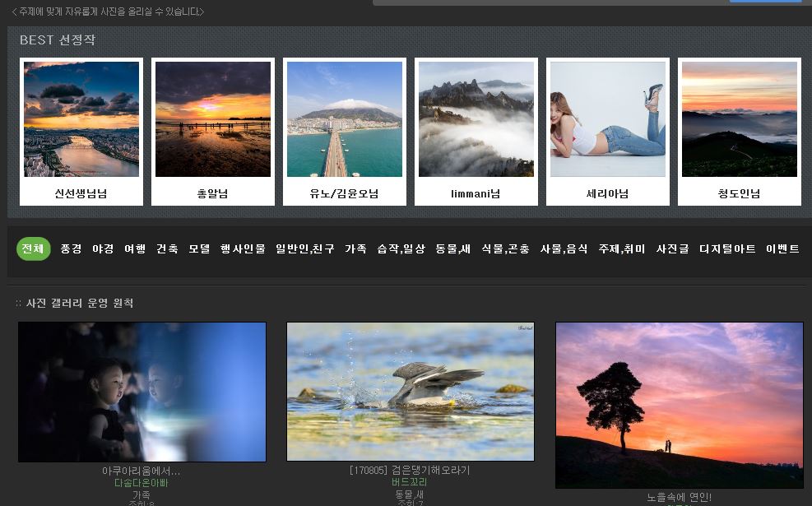Viewport: 812px width, 506px height.
Task: Click the limmani님 author name
Action: (476, 193)
